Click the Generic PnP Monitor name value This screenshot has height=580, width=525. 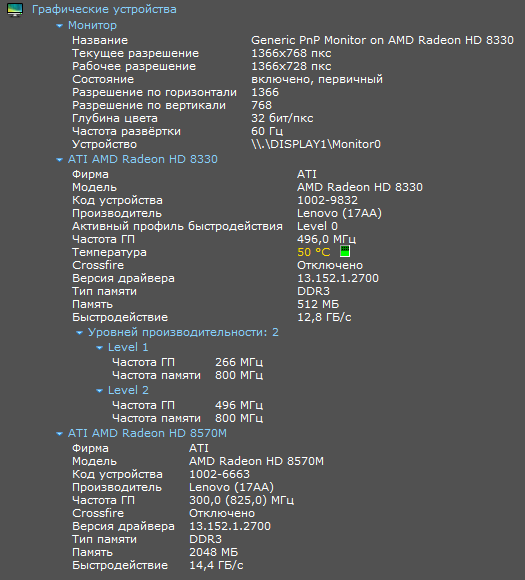point(382,40)
